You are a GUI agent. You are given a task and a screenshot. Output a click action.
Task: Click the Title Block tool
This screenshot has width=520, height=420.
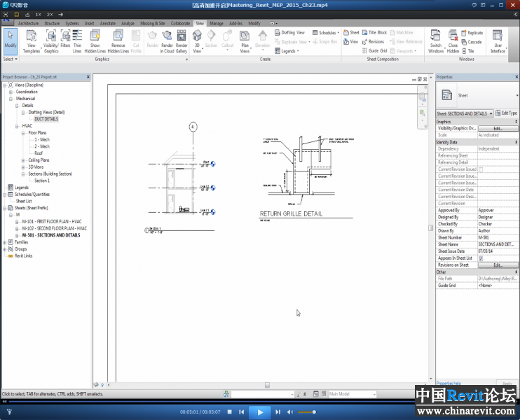coord(374,32)
